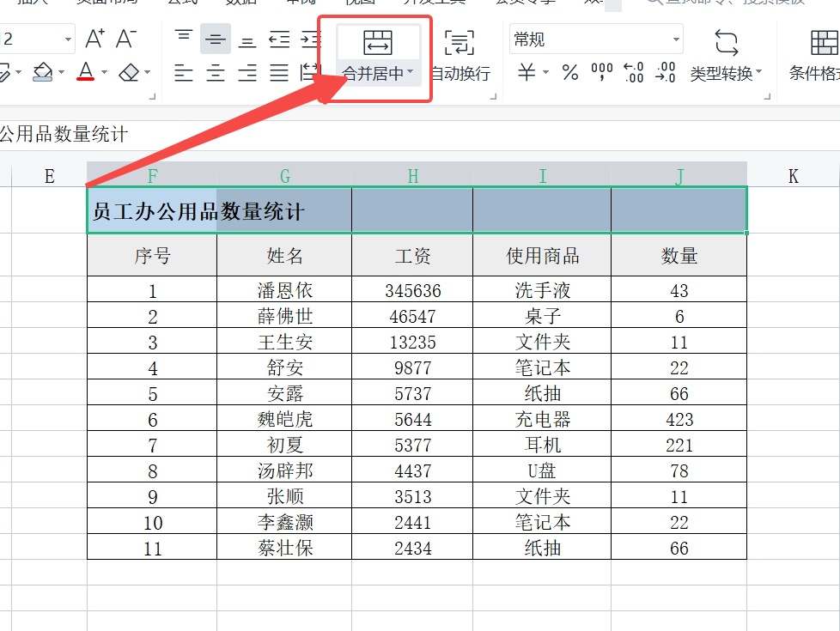840x631 pixels.
Task: Select the 桌子 cell
Action: [542, 316]
